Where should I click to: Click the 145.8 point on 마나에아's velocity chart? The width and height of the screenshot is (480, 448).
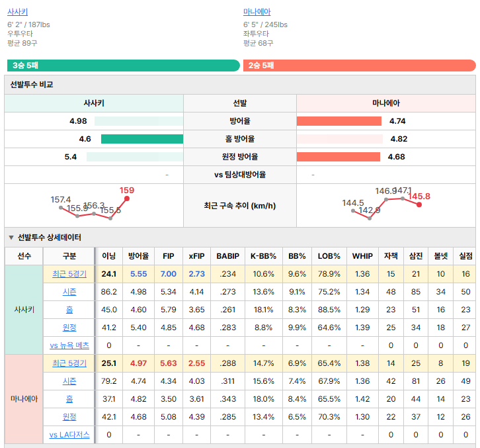pyautogui.click(x=419, y=204)
